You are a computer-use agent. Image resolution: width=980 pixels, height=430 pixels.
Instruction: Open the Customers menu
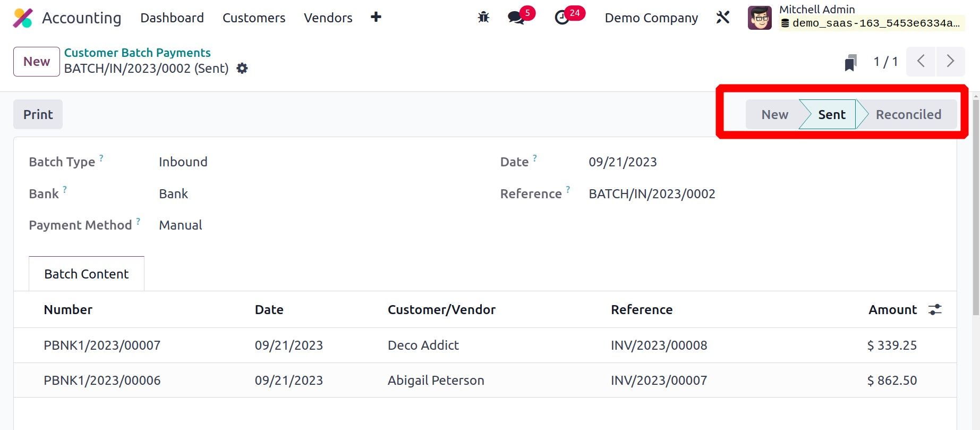tap(254, 18)
